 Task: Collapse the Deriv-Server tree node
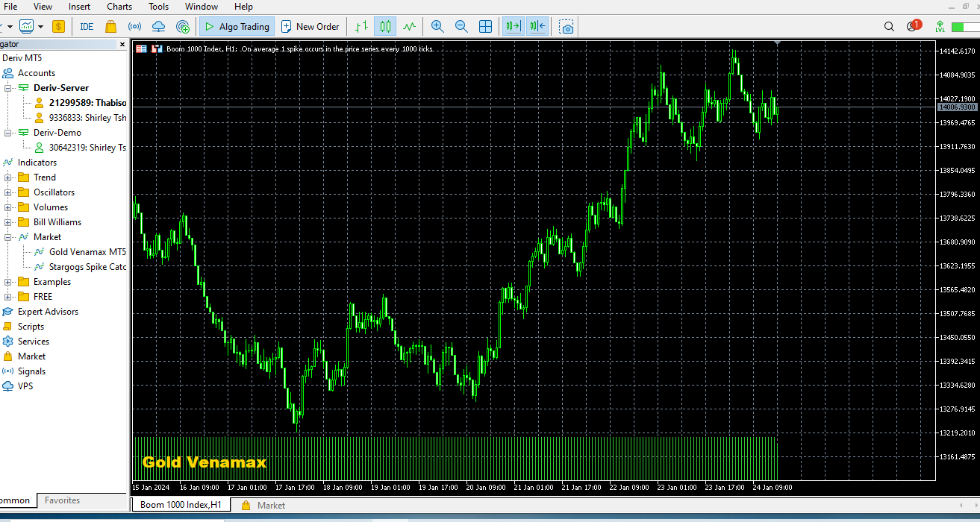coord(8,88)
